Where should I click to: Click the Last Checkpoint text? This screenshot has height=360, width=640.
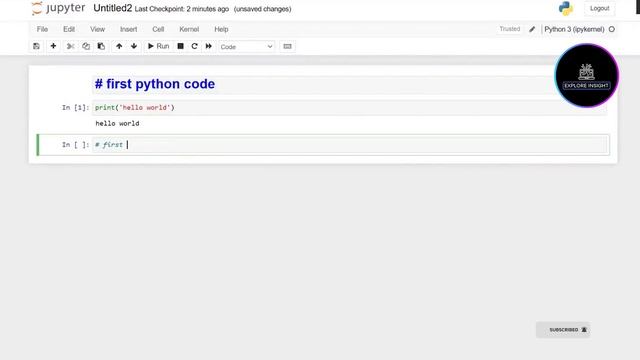coord(182,9)
